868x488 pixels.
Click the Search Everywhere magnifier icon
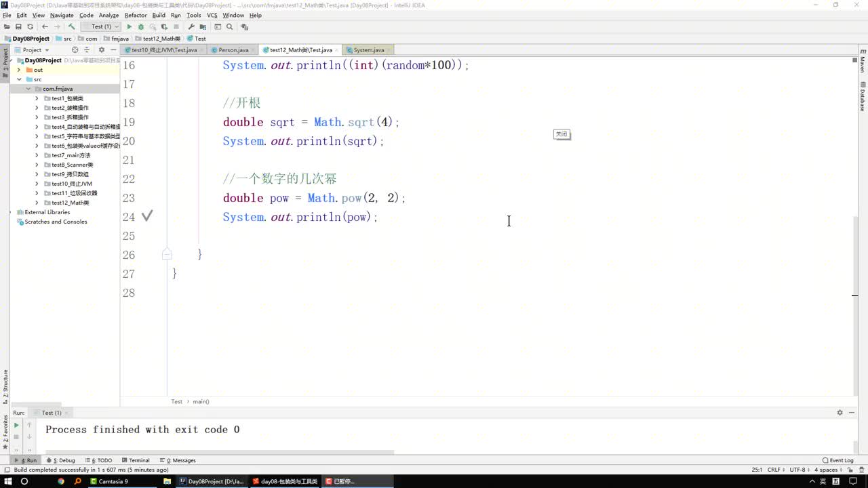[x=229, y=27]
